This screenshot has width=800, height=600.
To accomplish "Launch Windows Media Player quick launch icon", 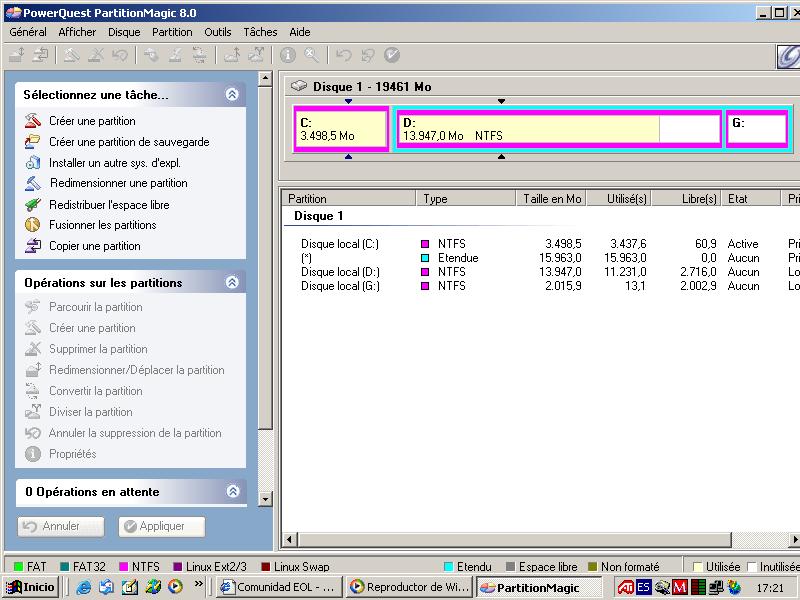I will point(175,587).
